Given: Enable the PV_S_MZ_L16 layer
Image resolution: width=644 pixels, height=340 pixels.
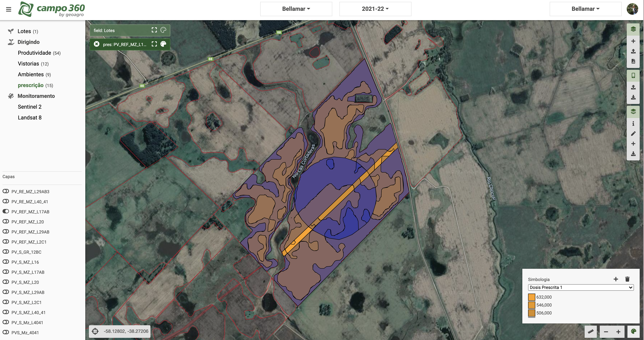Looking at the screenshot, I should point(6,262).
